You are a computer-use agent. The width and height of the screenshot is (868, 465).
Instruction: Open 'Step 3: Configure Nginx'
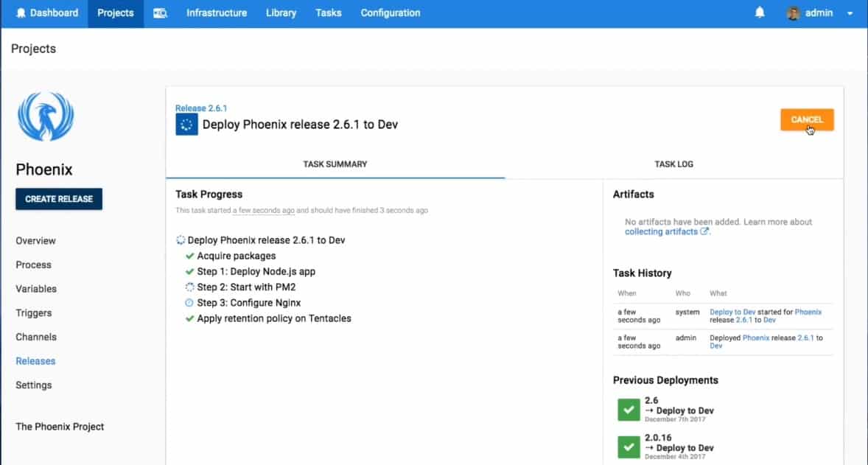(x=249, y=303)
